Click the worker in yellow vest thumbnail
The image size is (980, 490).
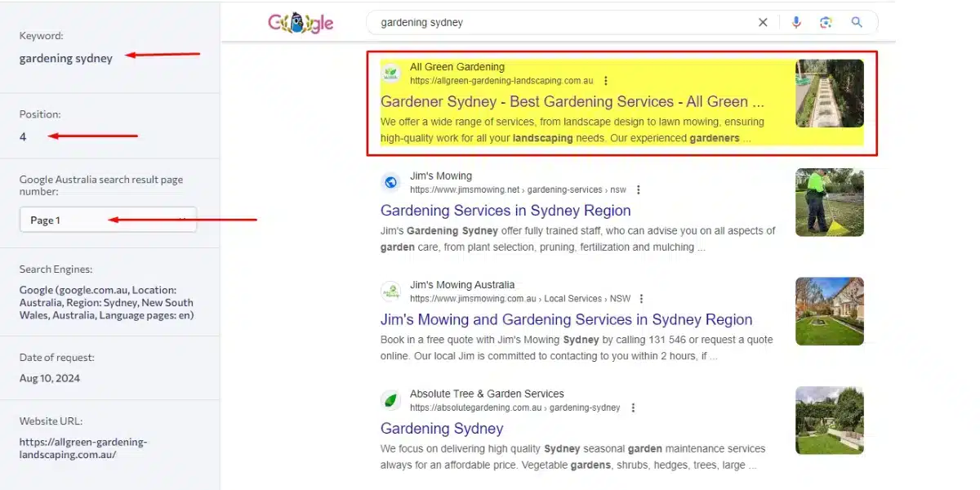pos(829,202)
